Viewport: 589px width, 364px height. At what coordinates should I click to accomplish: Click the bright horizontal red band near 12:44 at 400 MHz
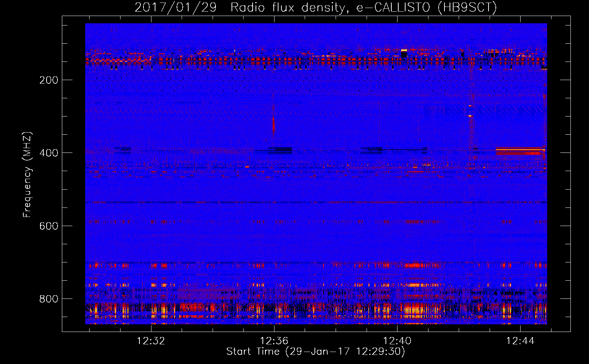(520, 150)
